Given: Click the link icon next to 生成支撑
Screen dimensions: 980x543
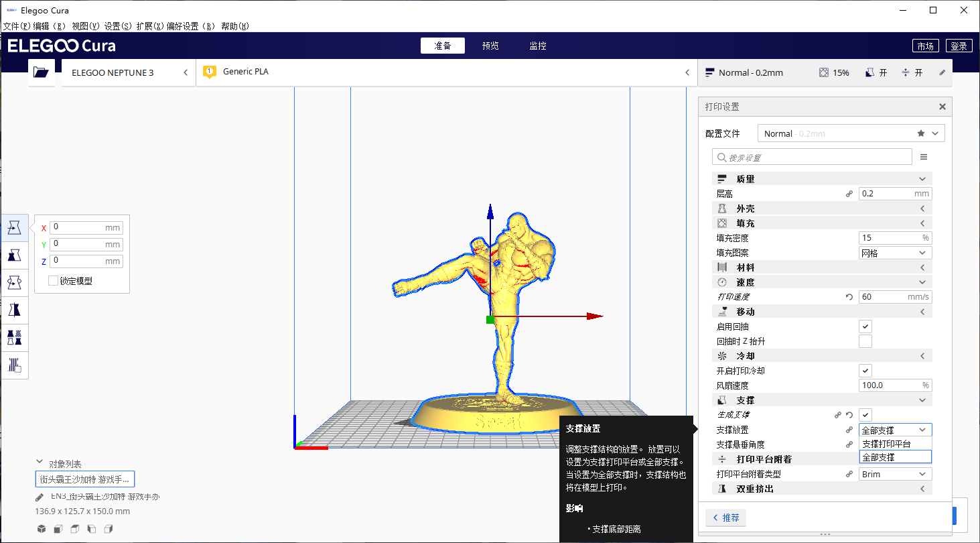Looking at the screenshot, I should tap(838, 415).
